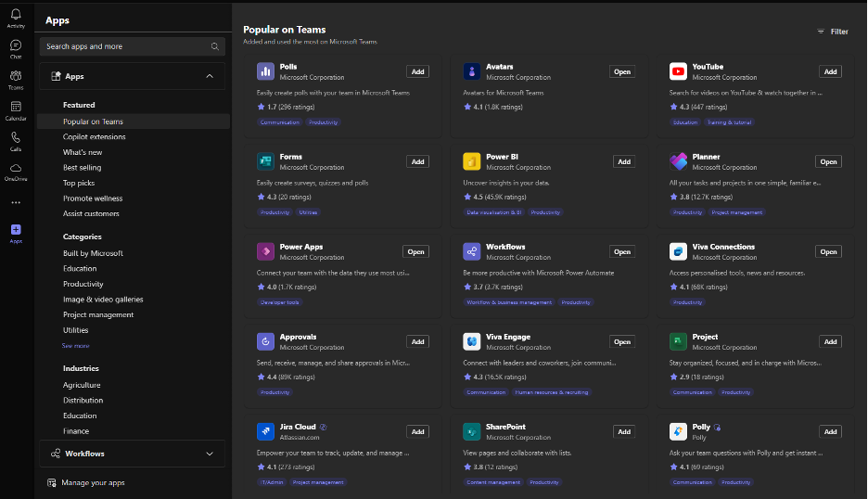Click the Polly app icon
This screenshot has height=499, width=868.
pos(678,431)
